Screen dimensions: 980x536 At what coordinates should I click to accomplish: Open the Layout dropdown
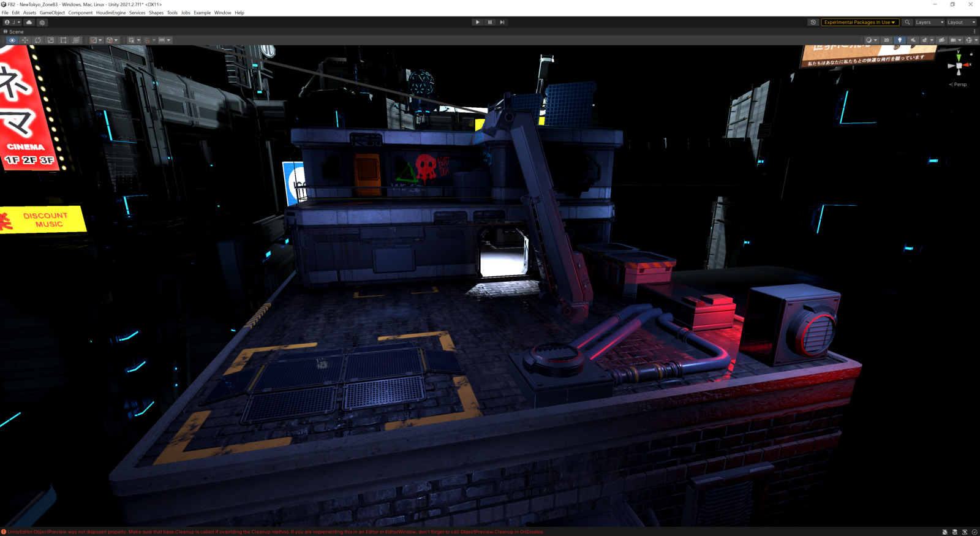click(x=960, y=22)
